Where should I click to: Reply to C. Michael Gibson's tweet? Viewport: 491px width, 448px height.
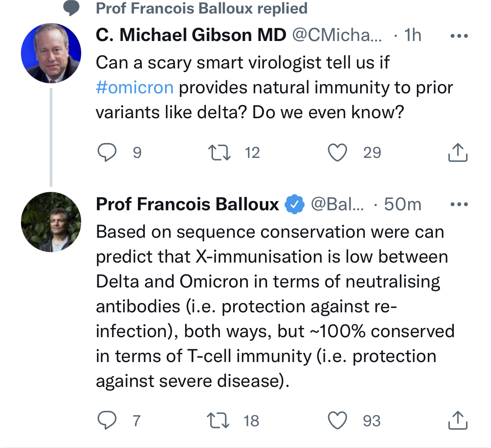pyautogui.click(x=106, y=153)
